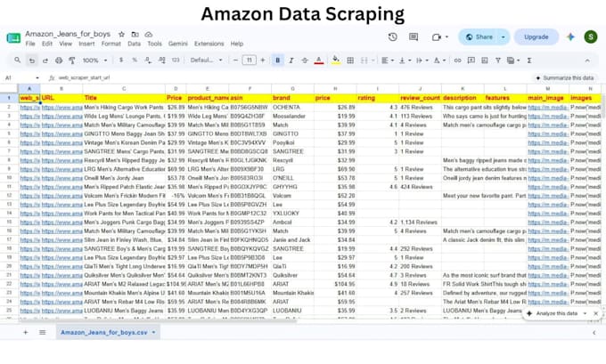Open the move to folder icon

point(135,35)
